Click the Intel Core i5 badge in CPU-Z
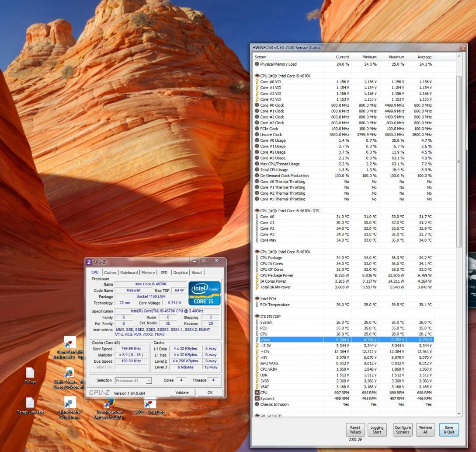 pyautogui.click(x=204, y=293)
